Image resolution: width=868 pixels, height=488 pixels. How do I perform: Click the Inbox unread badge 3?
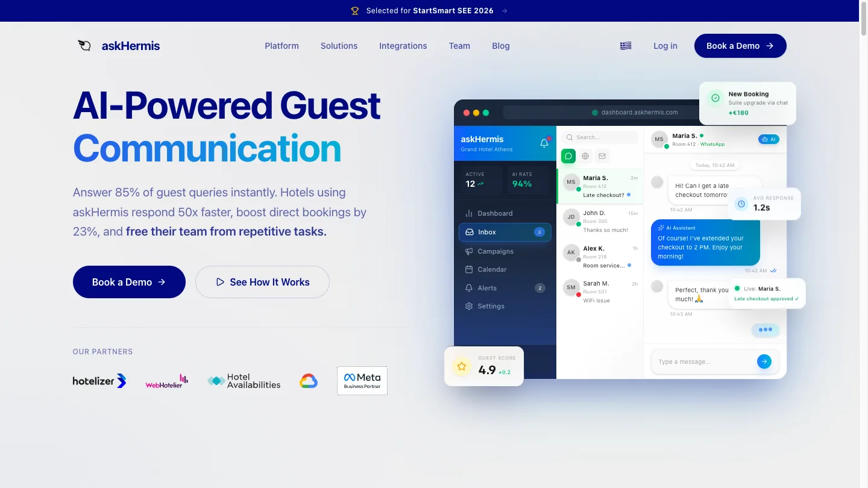pos(539,232)
